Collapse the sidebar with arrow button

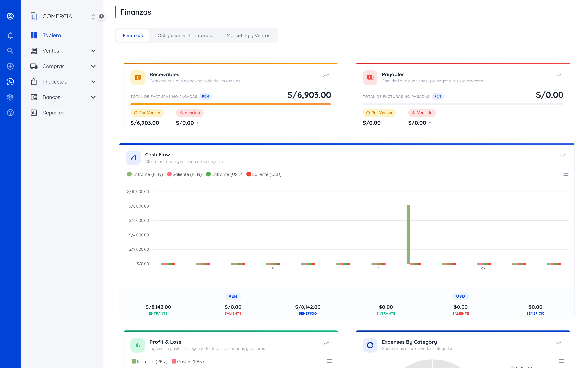(101, 16)
